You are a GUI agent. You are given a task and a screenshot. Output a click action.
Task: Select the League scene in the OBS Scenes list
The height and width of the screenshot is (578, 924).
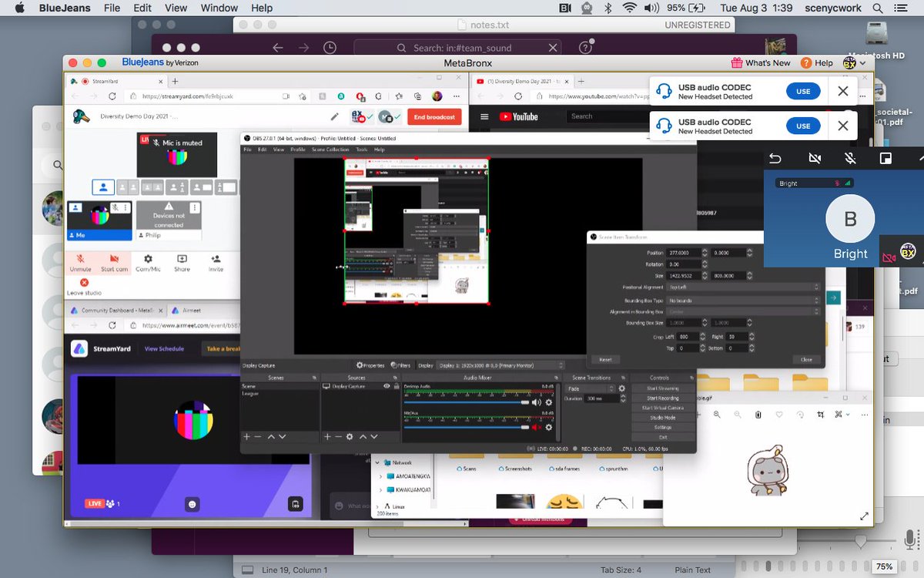click(250, 393)
